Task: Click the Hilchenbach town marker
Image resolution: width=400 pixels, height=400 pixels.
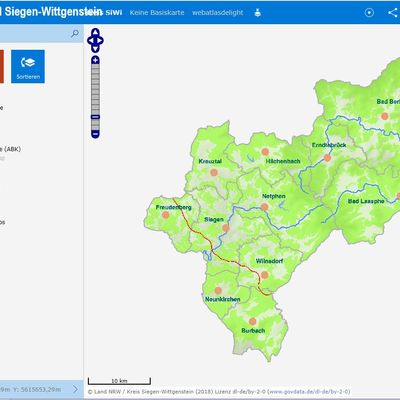Action: [x=265, y=152]
